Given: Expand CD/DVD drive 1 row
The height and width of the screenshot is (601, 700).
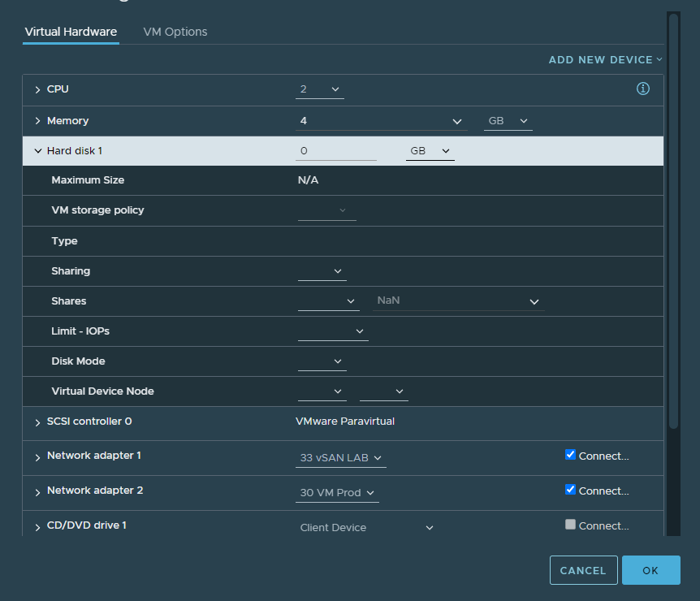Looking at the screenshot, I should [37, 527].
